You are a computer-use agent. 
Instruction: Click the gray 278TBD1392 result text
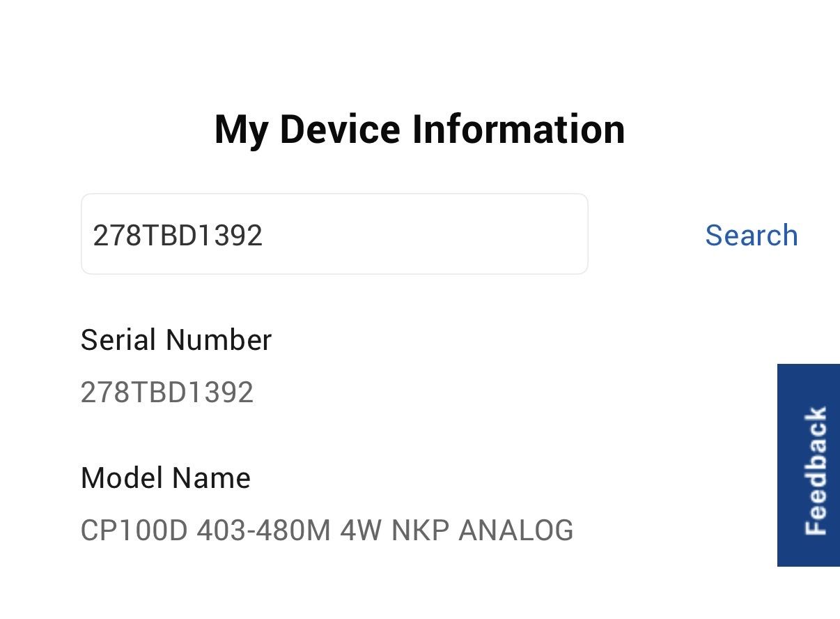click(167, 392)
